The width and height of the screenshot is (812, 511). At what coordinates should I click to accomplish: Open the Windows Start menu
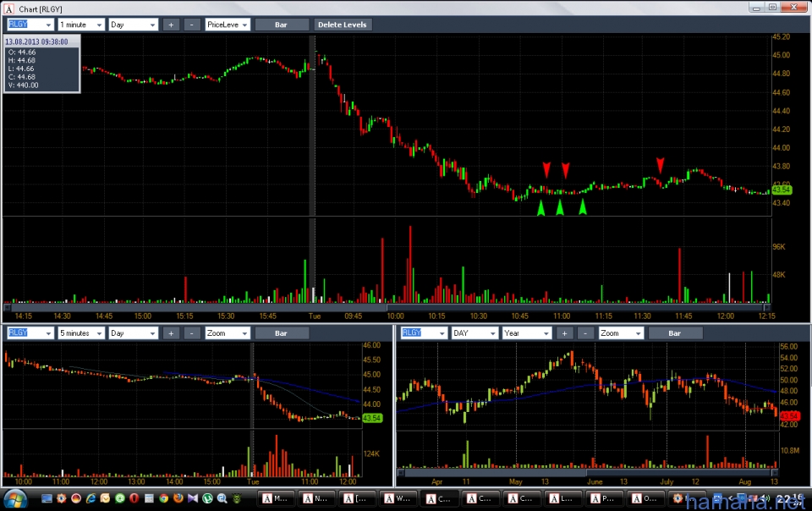coord(15,498)
